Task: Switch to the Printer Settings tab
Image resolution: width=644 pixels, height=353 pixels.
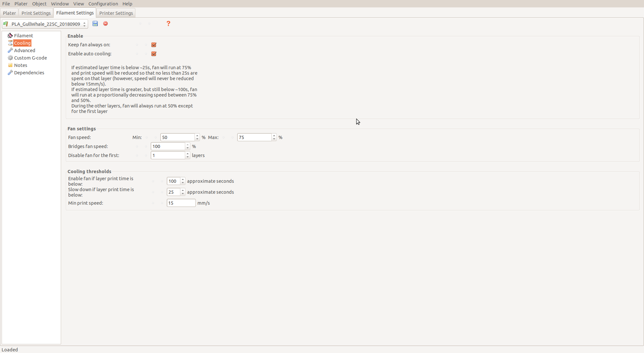Action: pyautogui.click(x=116, y=13)
